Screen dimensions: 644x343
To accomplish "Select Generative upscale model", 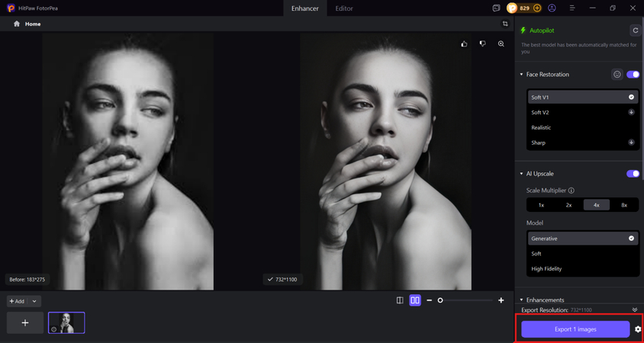I will click(583, 239).
